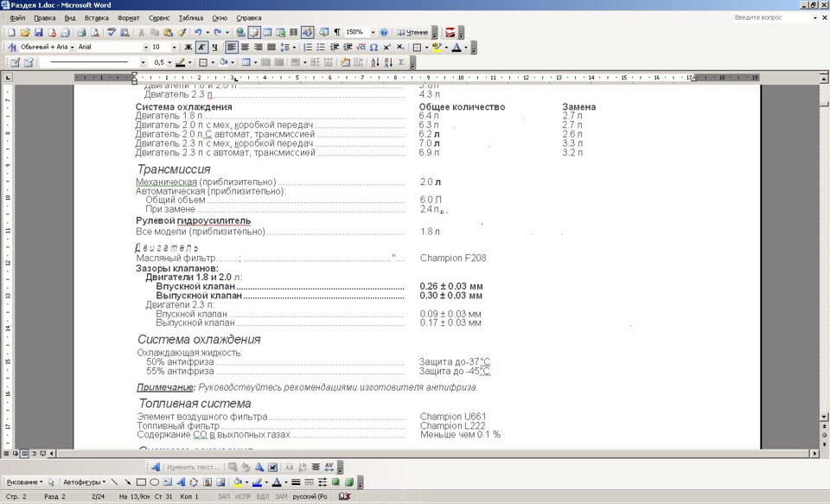Image resolution: width=830 pixels, height=504 pixels.
Task: Cut selection with the scissors icon
Action: click(x=141, y=32)
